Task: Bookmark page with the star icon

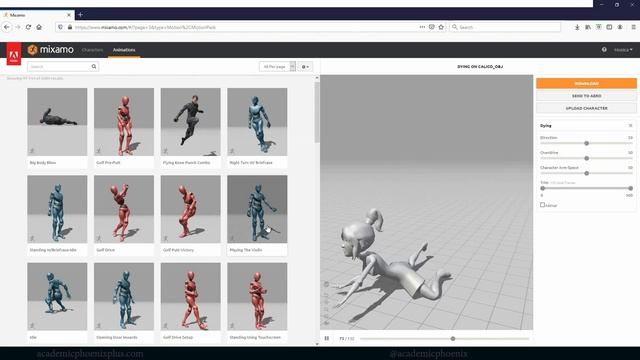Action: point(441,27)
